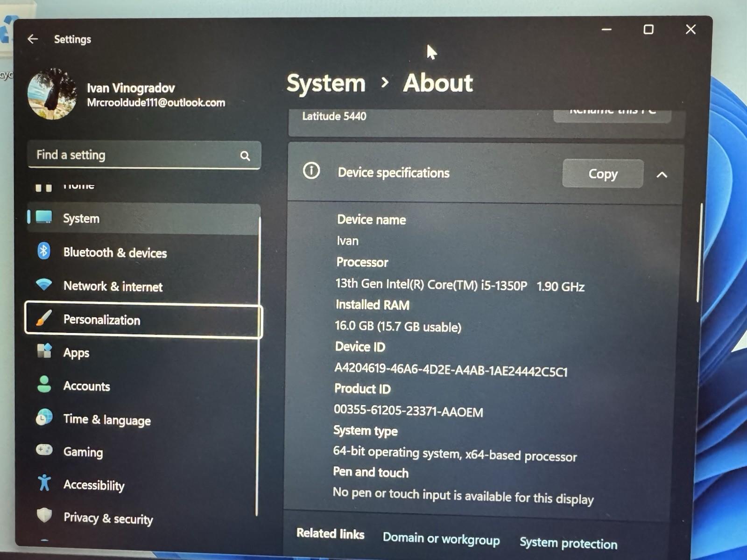747x560 pixels.
Task: Go to Apps settings
Action: [76, 353]
